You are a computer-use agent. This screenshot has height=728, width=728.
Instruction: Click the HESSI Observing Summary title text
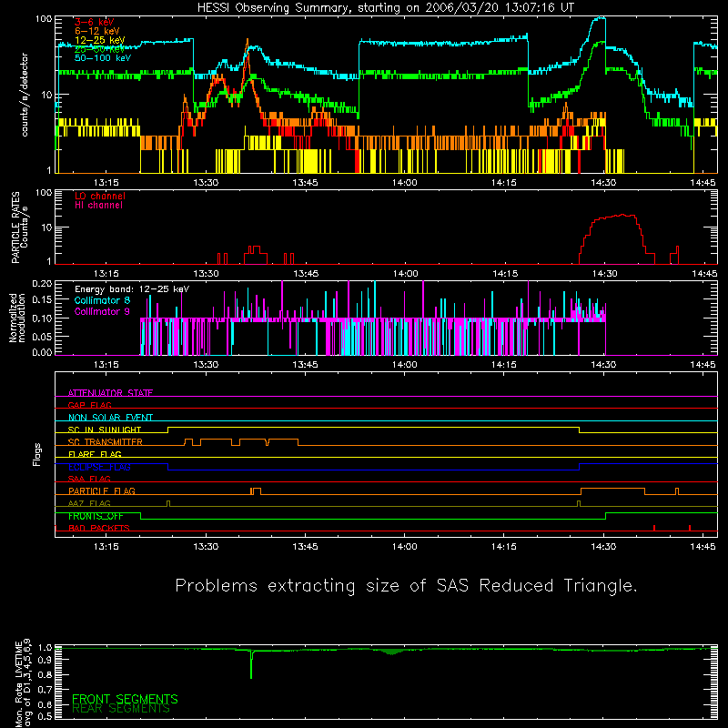(x=386, y=7)
